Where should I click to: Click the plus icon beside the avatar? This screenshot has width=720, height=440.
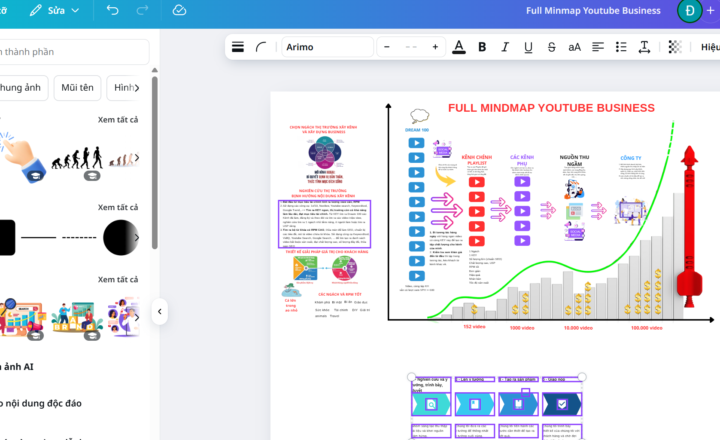click(710, 11)
